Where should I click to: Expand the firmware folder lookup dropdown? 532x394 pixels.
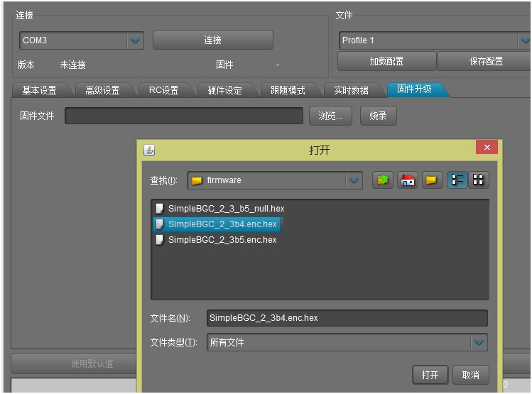click(x=354, y=180)
